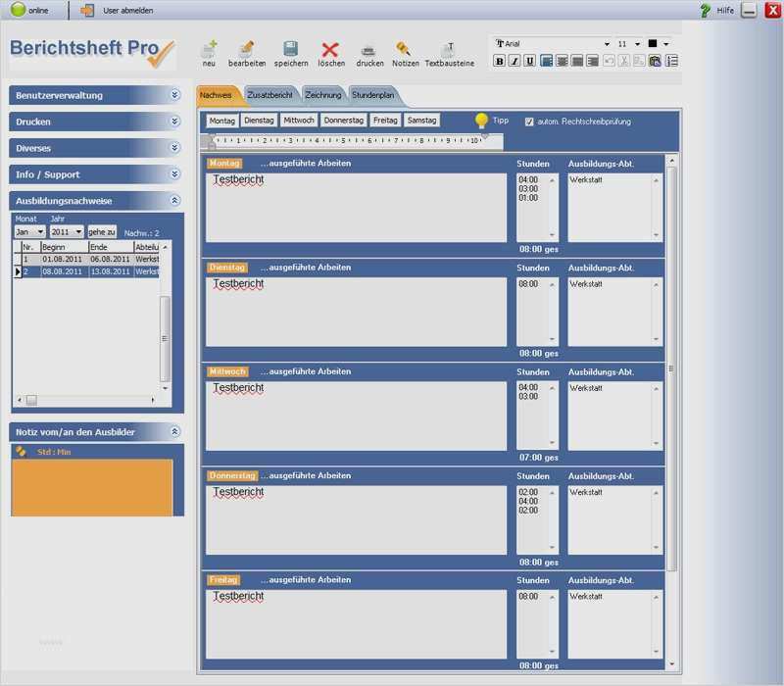This screenshot has height=686, width=784.
Task: Click the paste clipboard icon
Action: pyautogui.click(x=655, y=61)
